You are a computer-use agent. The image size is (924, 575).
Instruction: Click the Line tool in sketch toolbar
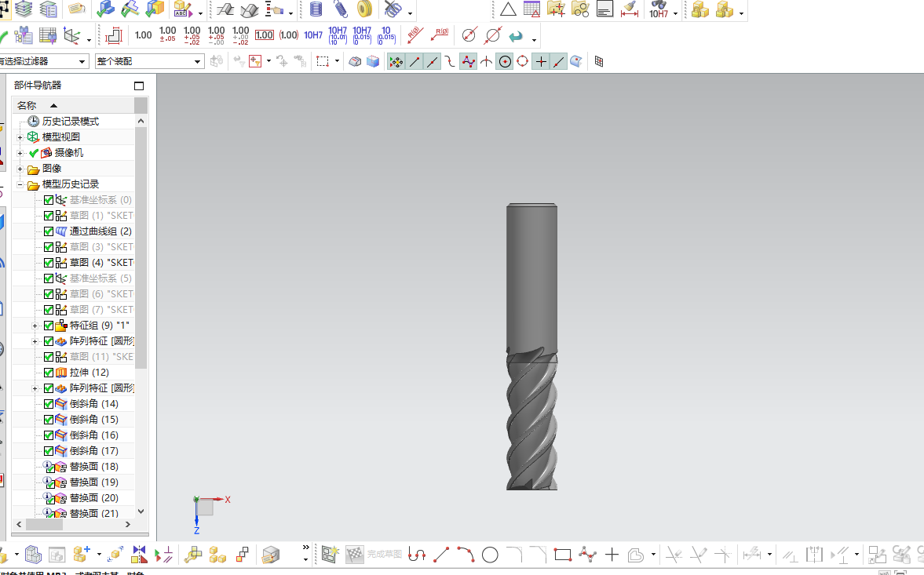(x=440, y=555)
